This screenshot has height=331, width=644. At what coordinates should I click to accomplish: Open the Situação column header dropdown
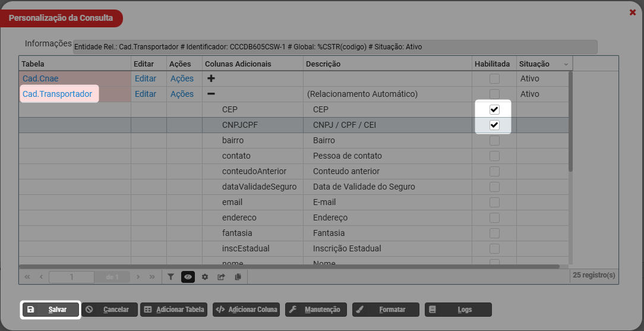tap(566, 64)
